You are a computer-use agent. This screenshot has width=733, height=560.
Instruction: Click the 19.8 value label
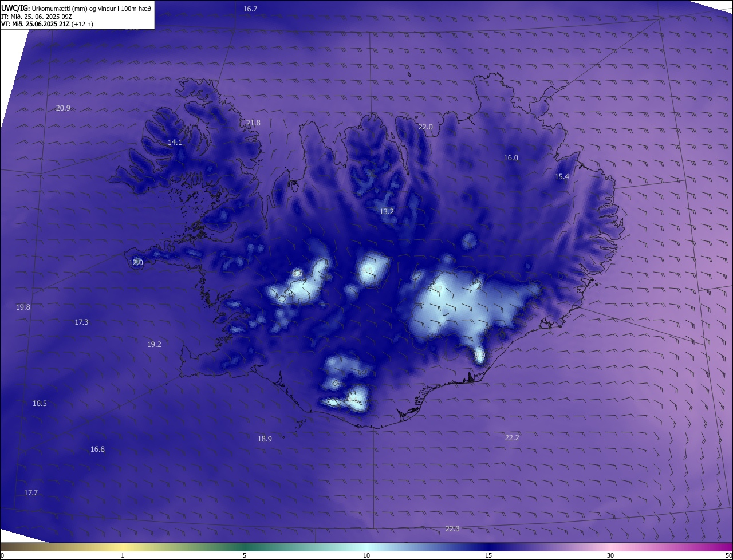[x=23, y=307]
